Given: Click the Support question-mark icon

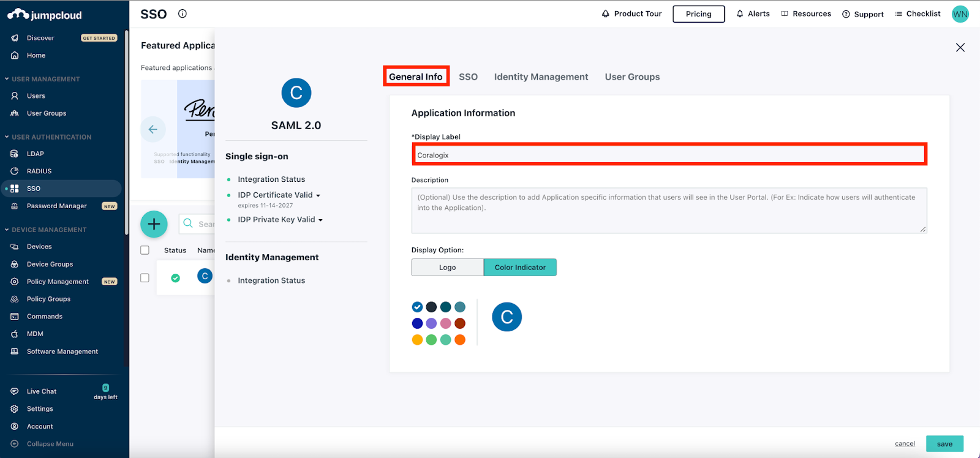Looking at the screenshot, I should tap(846, 14).
